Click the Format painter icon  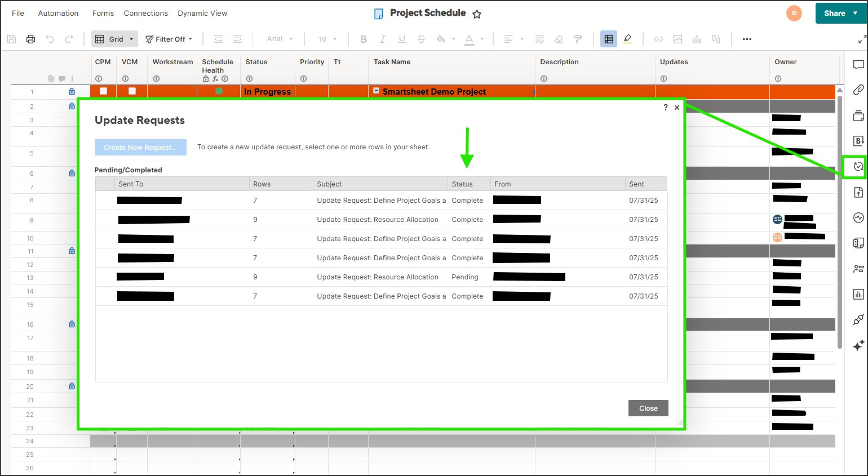click(x=578, y=39)
